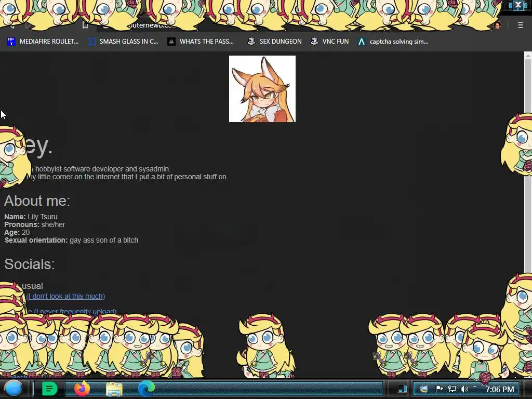Open the captcha solving sim... bookmark
This screenshot has height=399, width=532.
(393, 42)
